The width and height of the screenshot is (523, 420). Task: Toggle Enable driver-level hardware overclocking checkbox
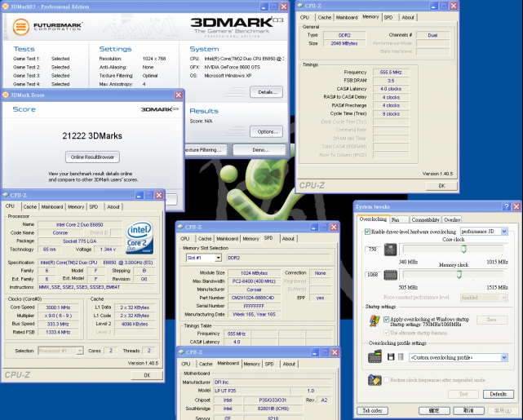click(x=367, y=232)
